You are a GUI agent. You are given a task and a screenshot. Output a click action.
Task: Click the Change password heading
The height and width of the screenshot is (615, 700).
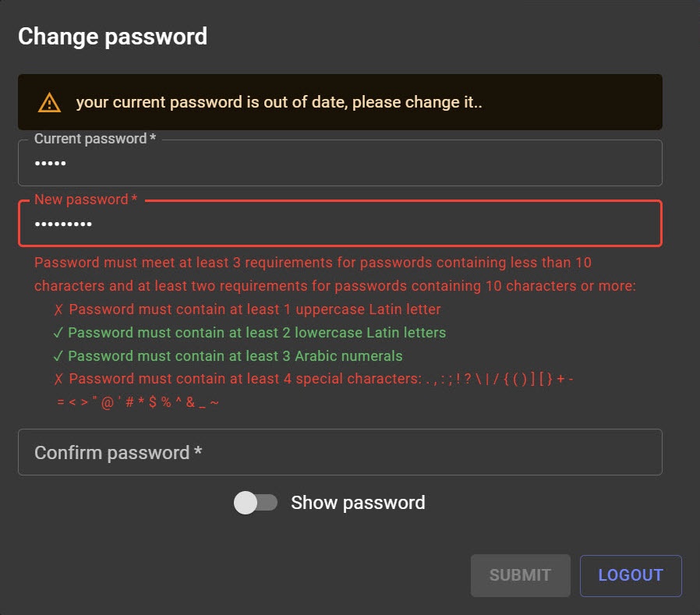[x=112, y=36]
